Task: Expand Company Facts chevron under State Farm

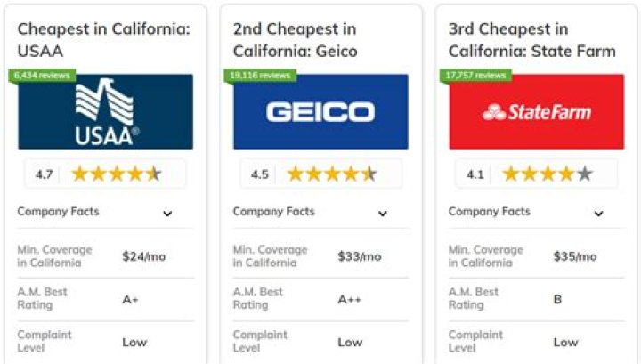Action: point(598,214)
